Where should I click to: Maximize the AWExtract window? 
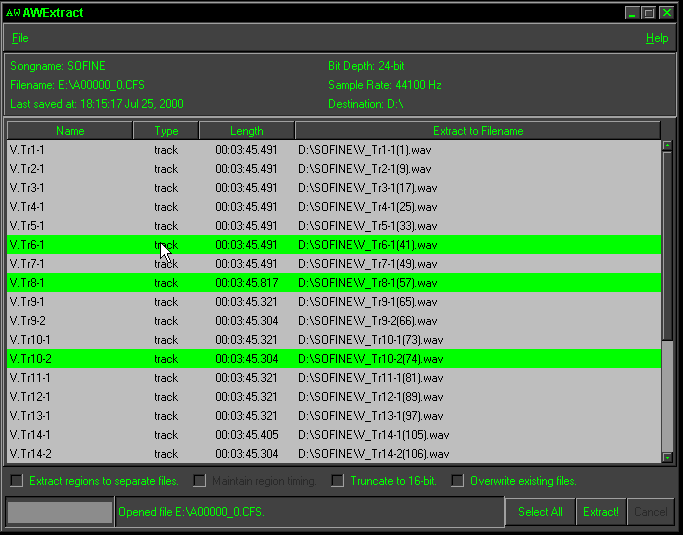649,13
